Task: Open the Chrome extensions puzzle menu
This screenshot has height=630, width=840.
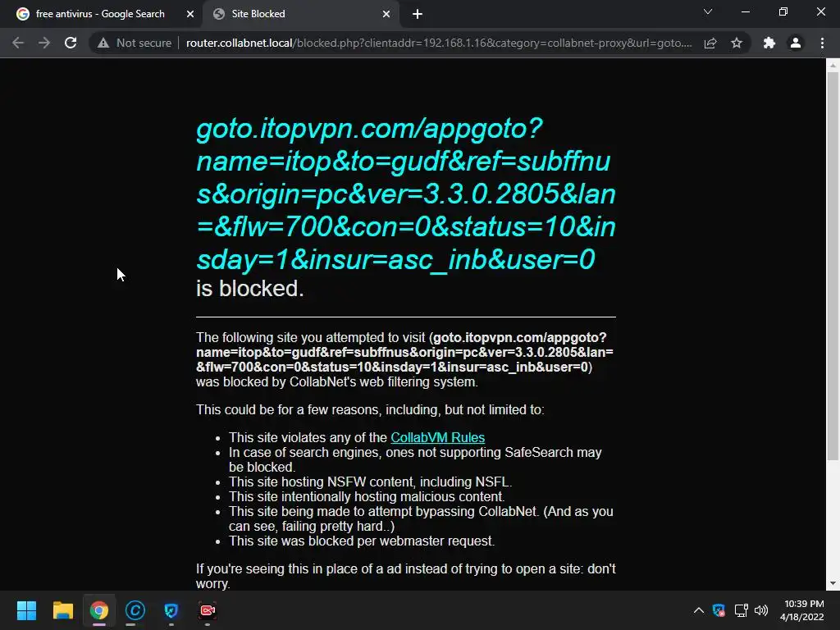Action: point(769,43)
